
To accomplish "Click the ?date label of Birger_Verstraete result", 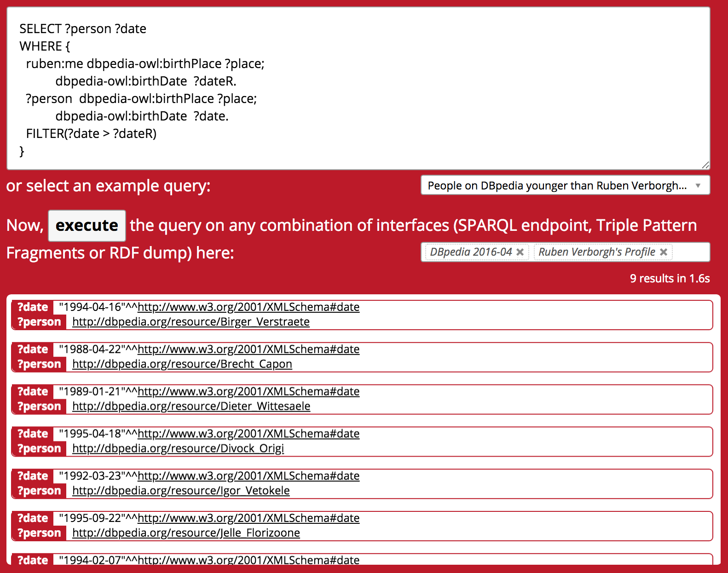I will 33,307.
